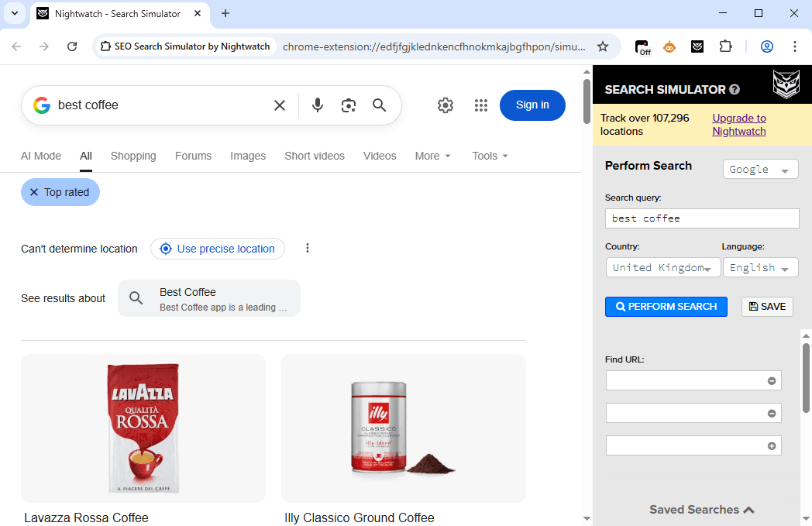This screenshot has height=526, width=812.
Task: Expand the Country United Kingdom dropdown
Action: click(x=662, y=268)
